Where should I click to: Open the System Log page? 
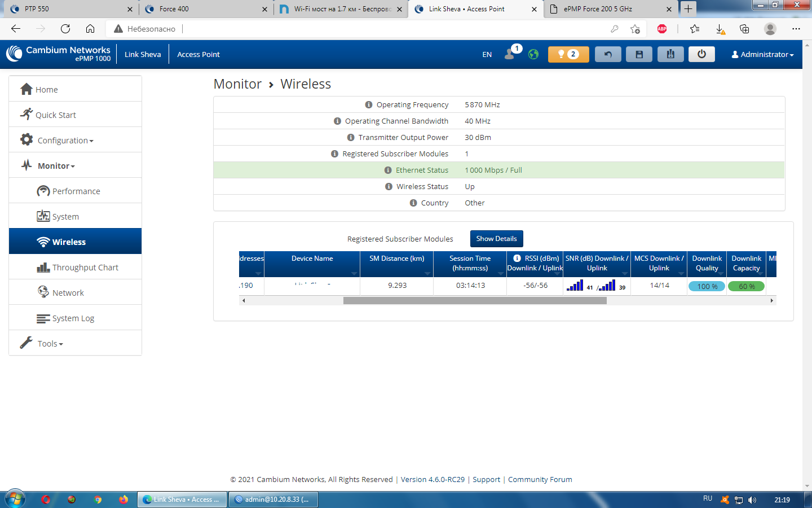coord(75,318)
